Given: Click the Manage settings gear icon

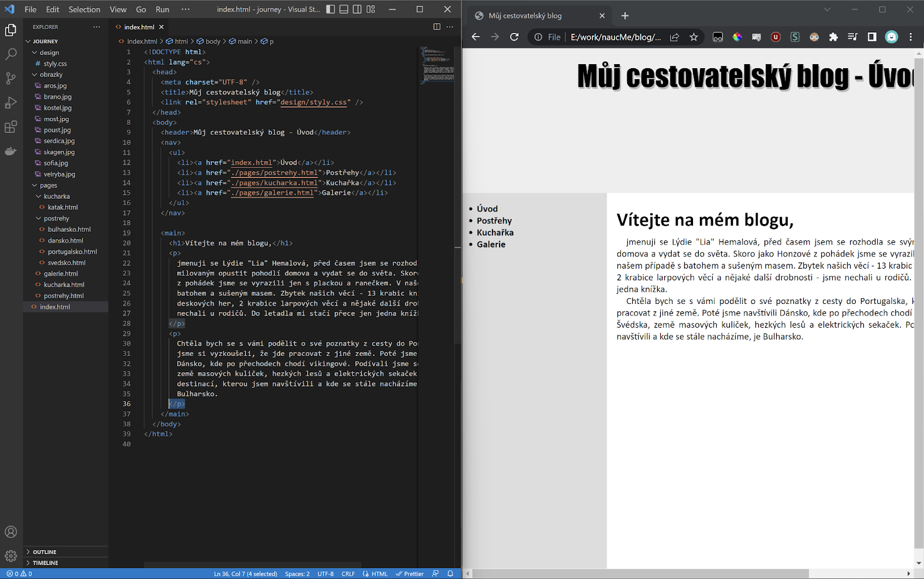Looking at the screenshot, I should coord(11,556).
